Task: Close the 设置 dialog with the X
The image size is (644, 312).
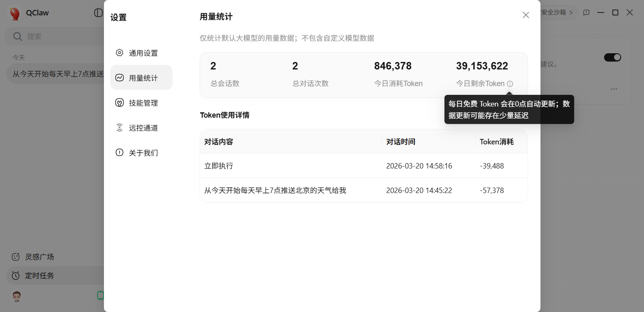Action: click(526, 15)
